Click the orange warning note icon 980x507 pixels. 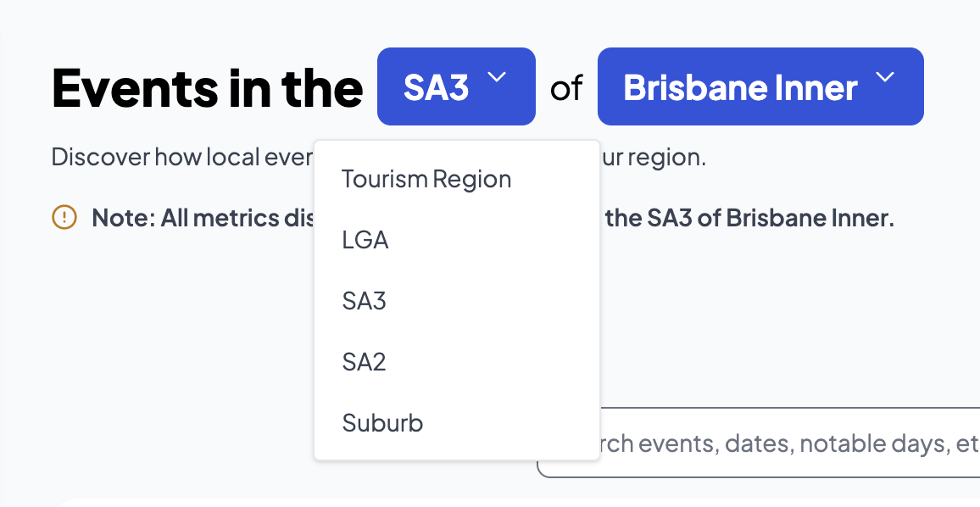point(64,218)
